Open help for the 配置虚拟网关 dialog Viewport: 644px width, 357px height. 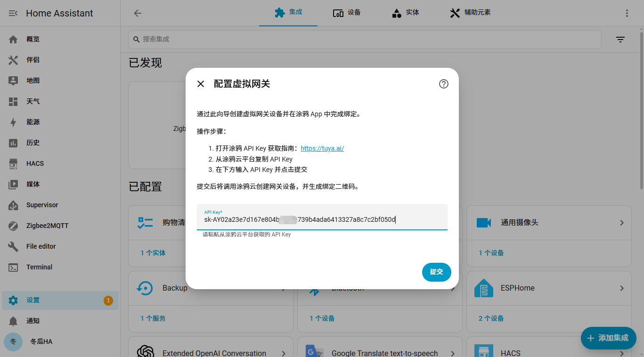pyautogui.click(x=444, y=84)
